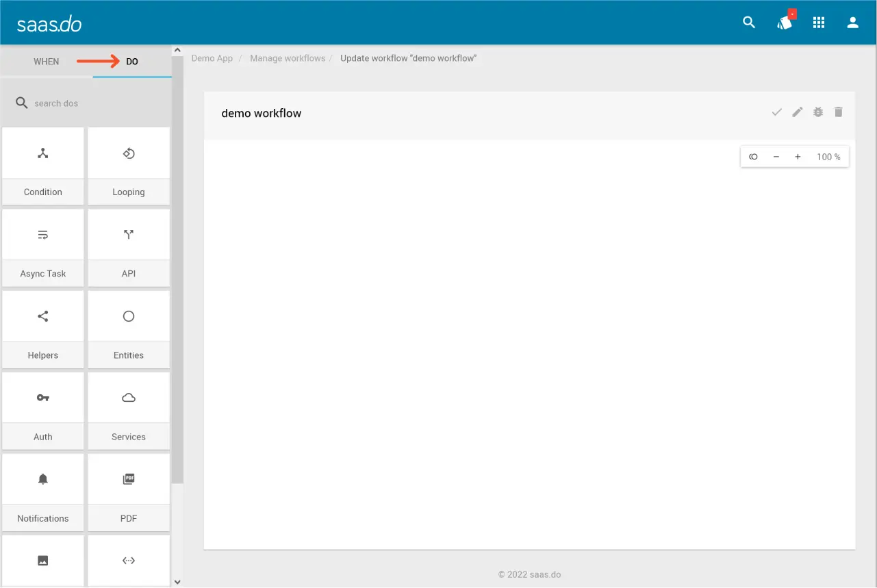Open the Entities tile
Screen dimensions: 877x588
point(129,329)
